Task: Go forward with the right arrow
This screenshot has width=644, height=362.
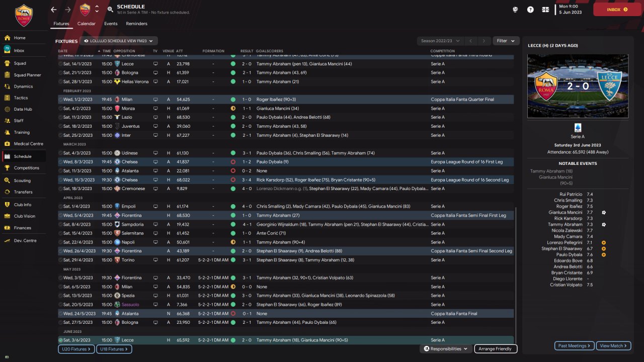Action: pyautogui.click(x=68, y=10)
